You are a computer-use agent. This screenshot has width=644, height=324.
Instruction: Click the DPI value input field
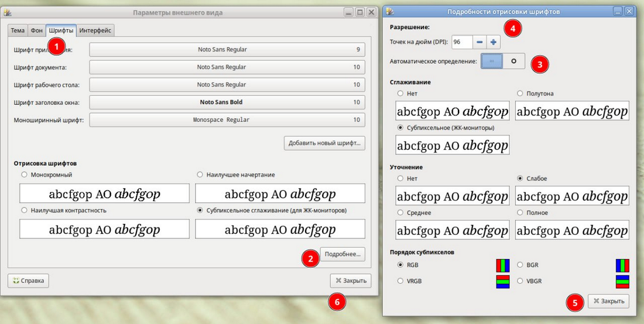(x=461, y=42)
